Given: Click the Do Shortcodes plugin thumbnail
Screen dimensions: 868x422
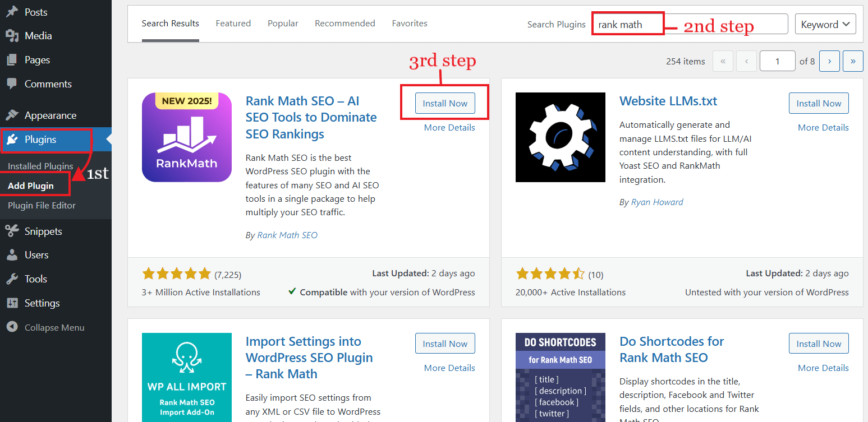Looking at the screenshot, I should click(x=561, y=377).
